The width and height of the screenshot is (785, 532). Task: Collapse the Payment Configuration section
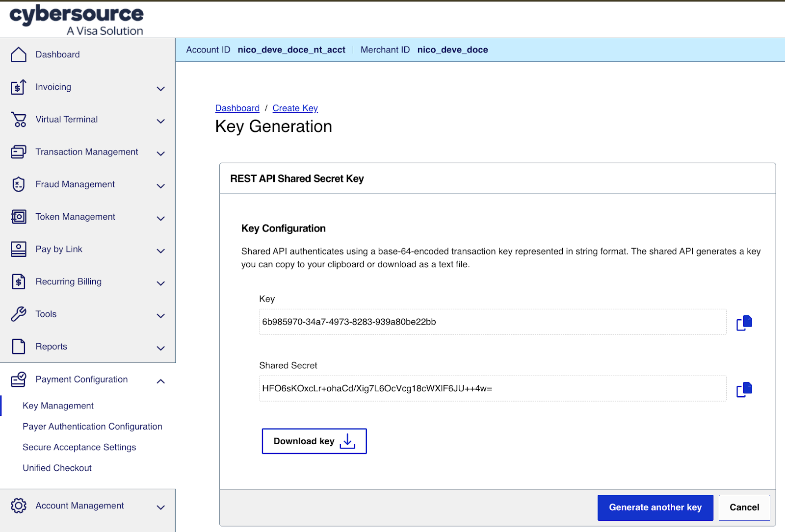(x=160, y=381)
